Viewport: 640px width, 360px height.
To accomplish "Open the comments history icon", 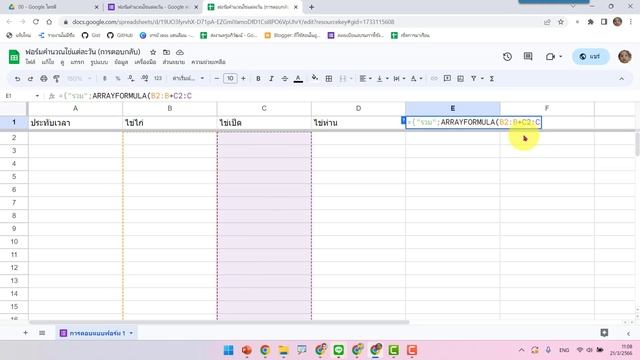I will pos(528,56).
